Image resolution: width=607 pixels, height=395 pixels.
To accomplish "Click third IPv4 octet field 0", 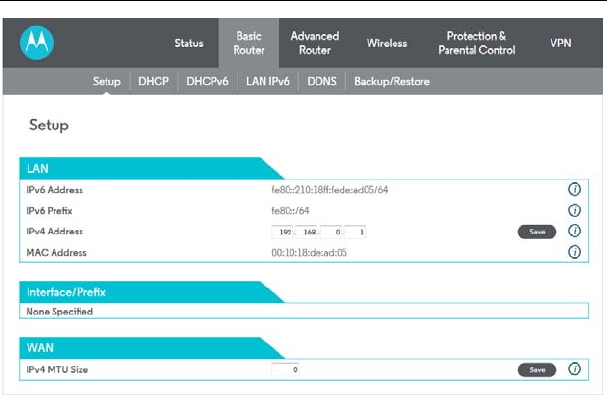I will tap(331, 232).
